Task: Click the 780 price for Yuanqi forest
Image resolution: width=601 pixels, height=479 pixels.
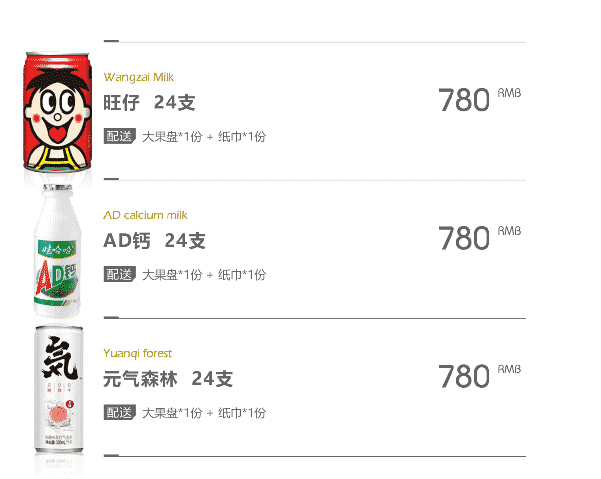Action: (464, 376)
